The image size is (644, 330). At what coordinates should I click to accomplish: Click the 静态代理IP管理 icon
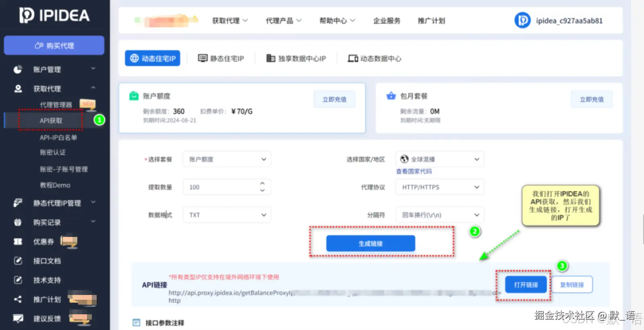click(x=18, y=203)
